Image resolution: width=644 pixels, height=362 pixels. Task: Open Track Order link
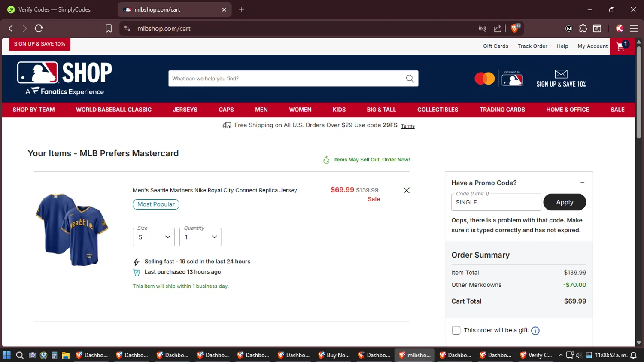(x=532, y=46)
